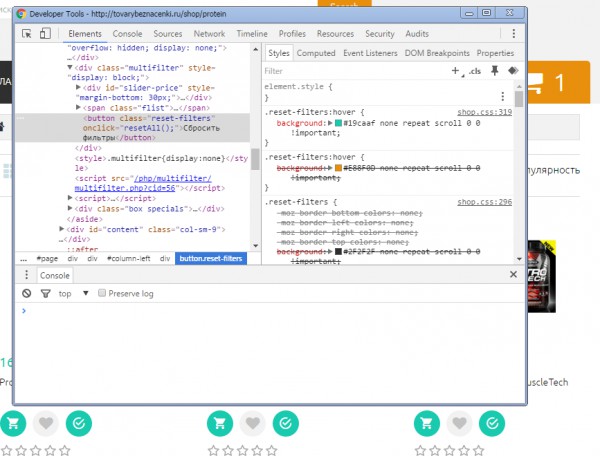Image resolution: width=600 pixels, height=456 pixels.
Task: Add first product to wishlist heart
Action: 46,423
